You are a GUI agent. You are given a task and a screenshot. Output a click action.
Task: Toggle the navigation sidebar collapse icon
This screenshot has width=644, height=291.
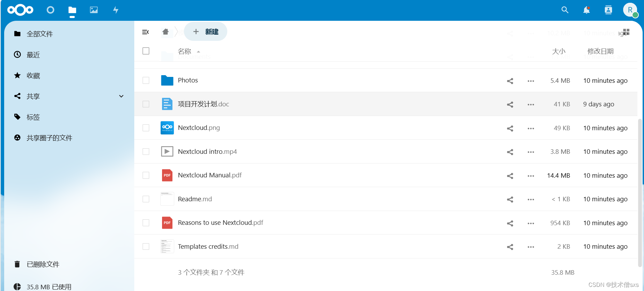[x=145, y=32]
